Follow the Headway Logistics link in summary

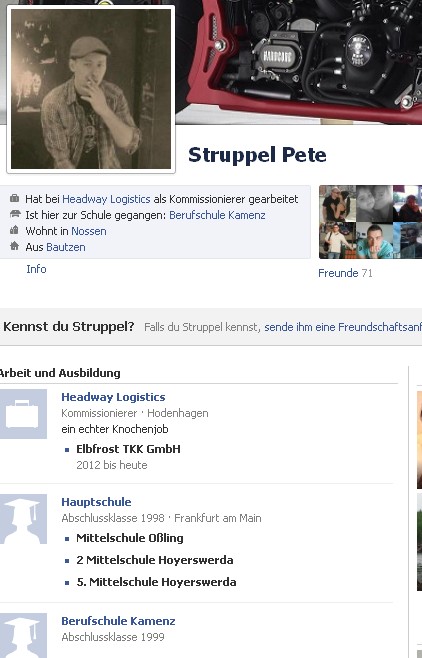(x=106, y=199)
